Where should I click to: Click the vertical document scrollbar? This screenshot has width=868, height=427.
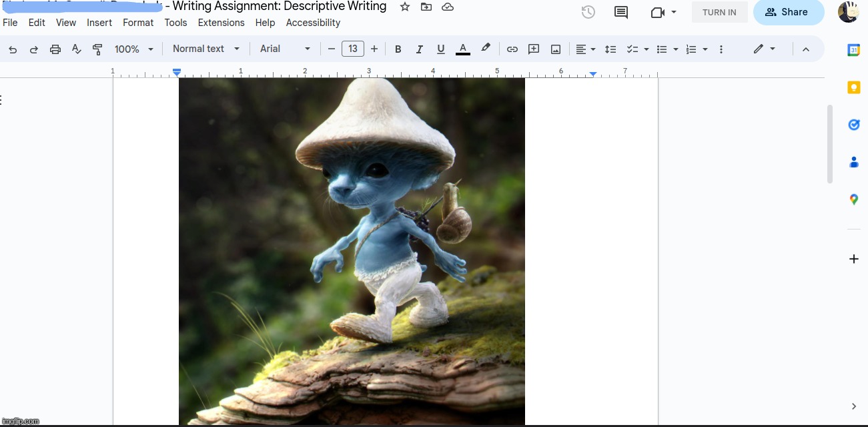tap(830, 143)
